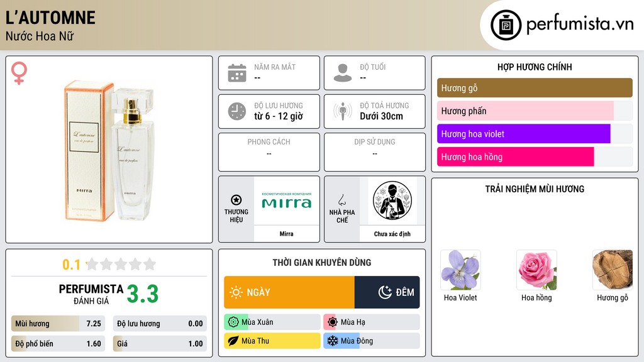Click the pink female gender symbol
The image size is (644, 362).
click(x=19, y=73)
